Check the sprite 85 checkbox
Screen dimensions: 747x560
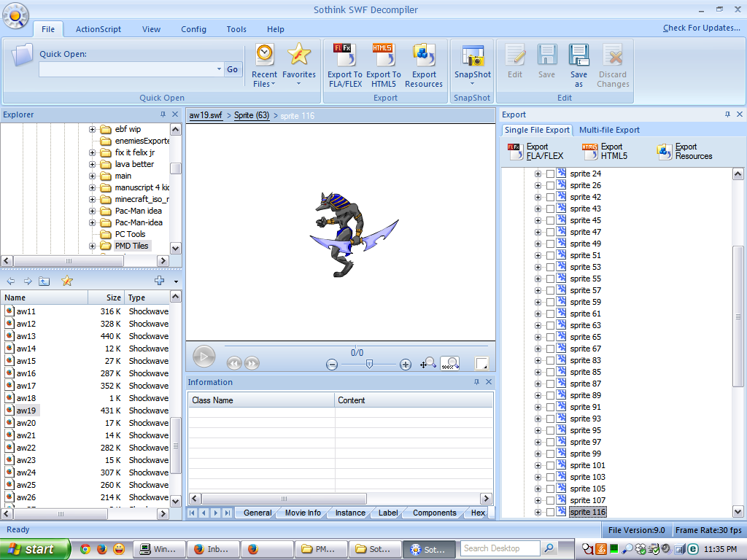(550, 373)
